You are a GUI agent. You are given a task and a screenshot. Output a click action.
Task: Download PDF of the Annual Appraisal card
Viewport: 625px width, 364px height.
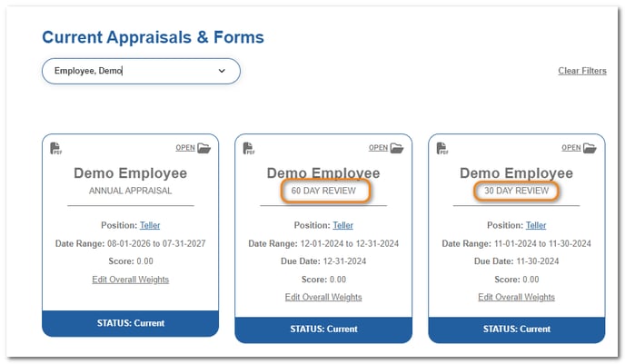click(x=55, y=149)
